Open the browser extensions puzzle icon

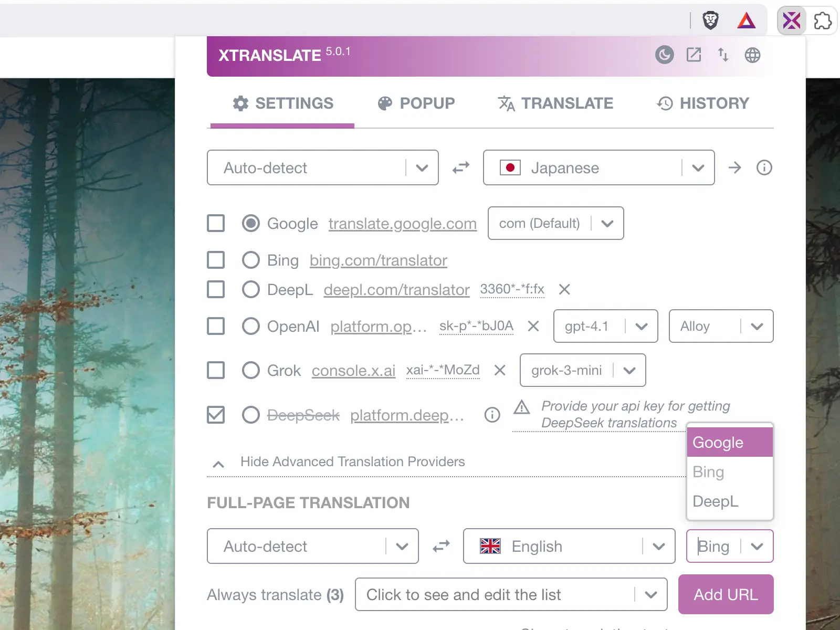(822, 21)
